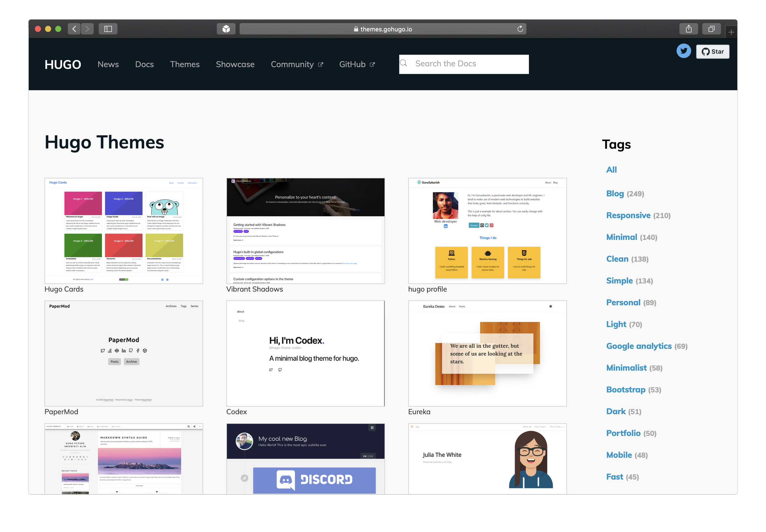Select the All tag filter
The height and width of the screenshot is (532, 766).
611,170
